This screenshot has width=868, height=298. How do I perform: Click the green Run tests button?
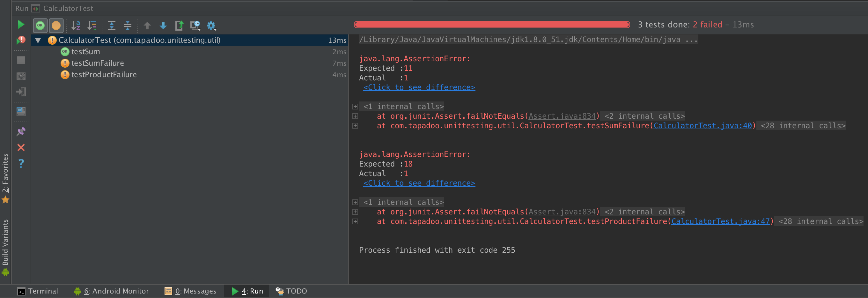[21, 25]
